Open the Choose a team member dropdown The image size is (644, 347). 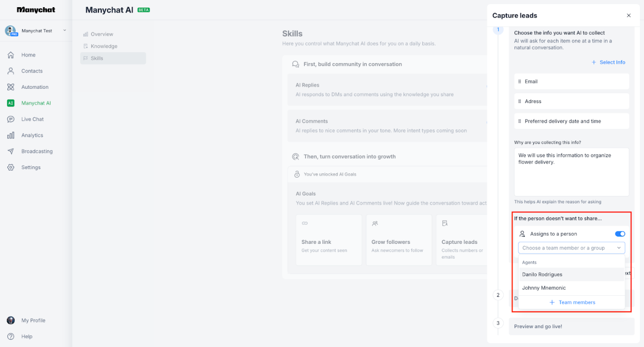coord(571,247)
